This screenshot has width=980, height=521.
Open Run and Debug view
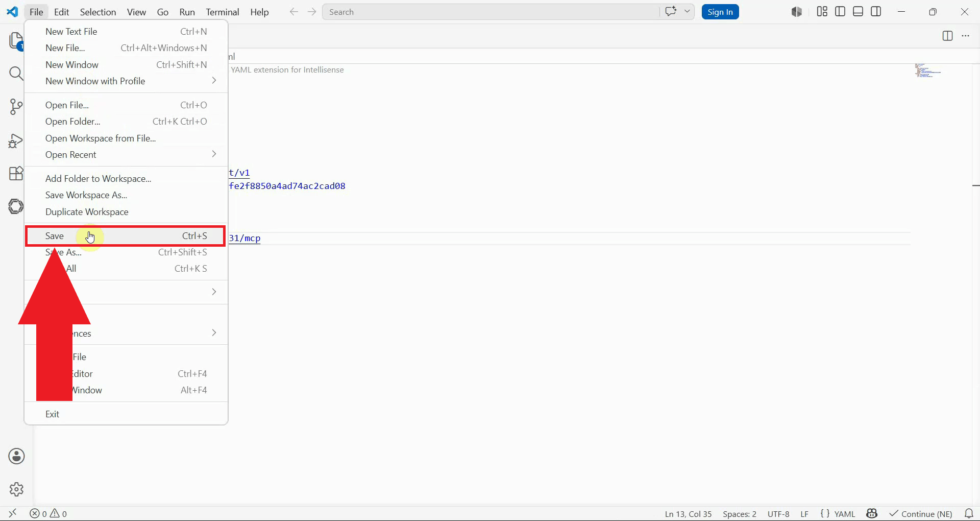16,140
